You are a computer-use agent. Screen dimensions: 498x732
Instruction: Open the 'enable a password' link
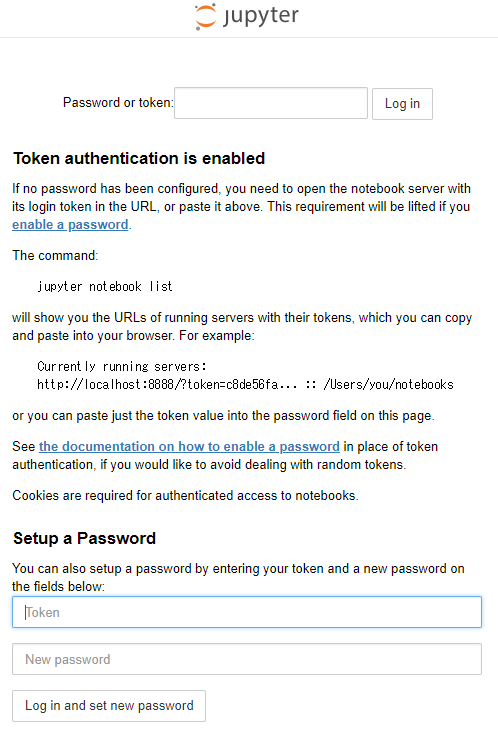pyautogui.click(x=70, y=225)
